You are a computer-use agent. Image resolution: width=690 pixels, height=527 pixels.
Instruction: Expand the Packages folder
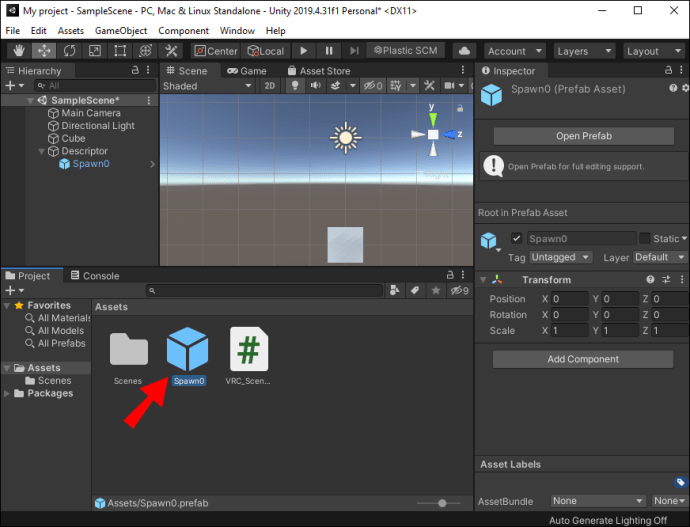(7, 393)
